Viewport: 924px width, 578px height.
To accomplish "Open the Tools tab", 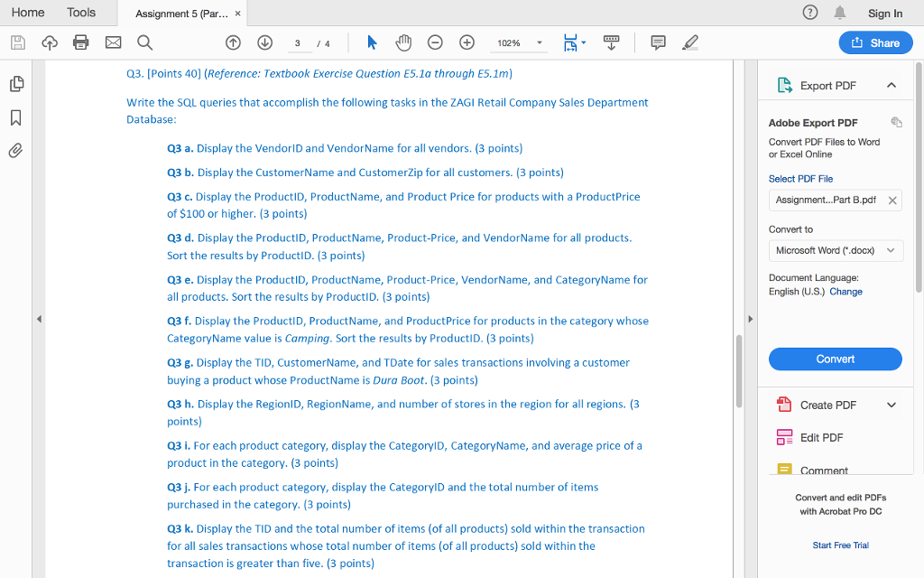I will [81, 13].
